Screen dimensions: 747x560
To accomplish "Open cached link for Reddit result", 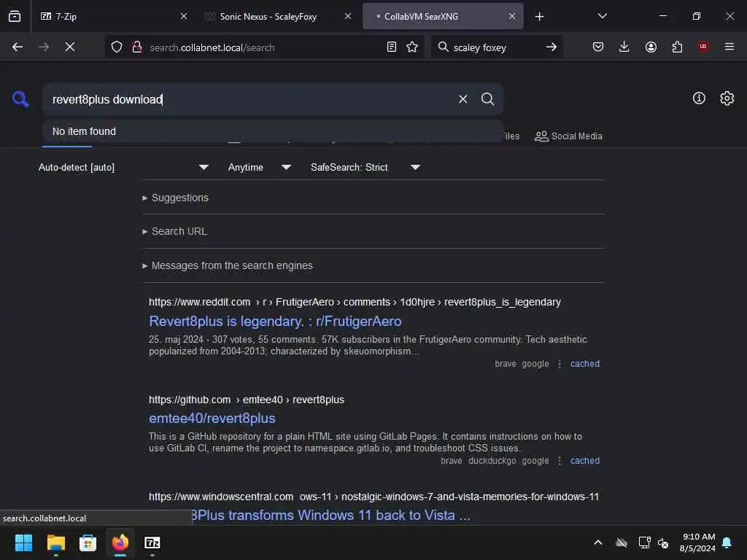I will pos(585,364).
